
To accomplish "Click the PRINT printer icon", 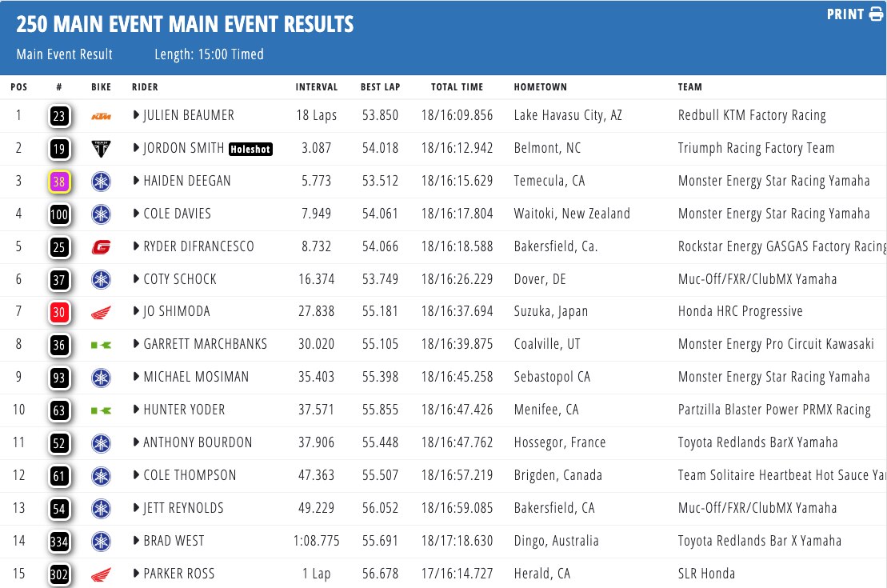I will [877, 14].
